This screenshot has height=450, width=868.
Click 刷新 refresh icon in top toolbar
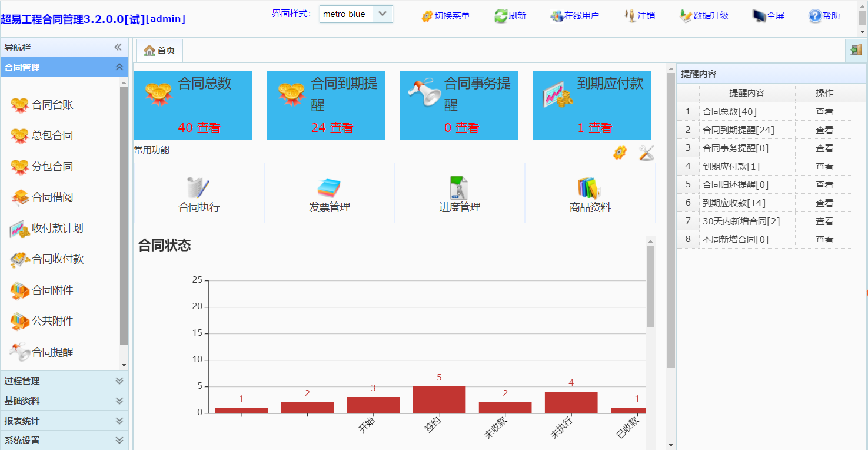click(501, 16)
